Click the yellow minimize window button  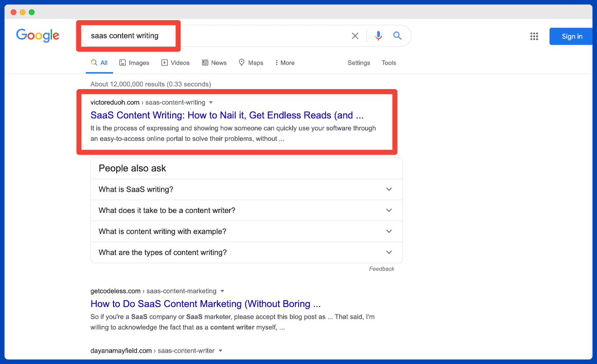point(23,12)
